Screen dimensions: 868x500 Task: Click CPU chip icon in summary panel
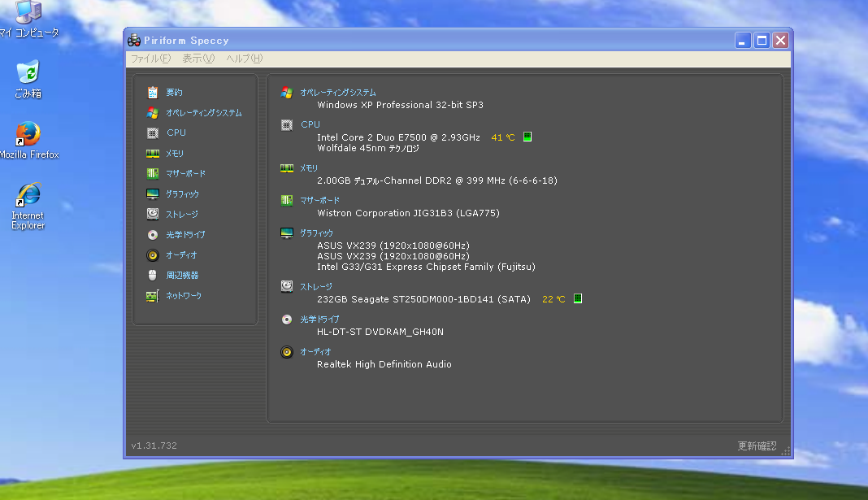(x=287, y=125)
